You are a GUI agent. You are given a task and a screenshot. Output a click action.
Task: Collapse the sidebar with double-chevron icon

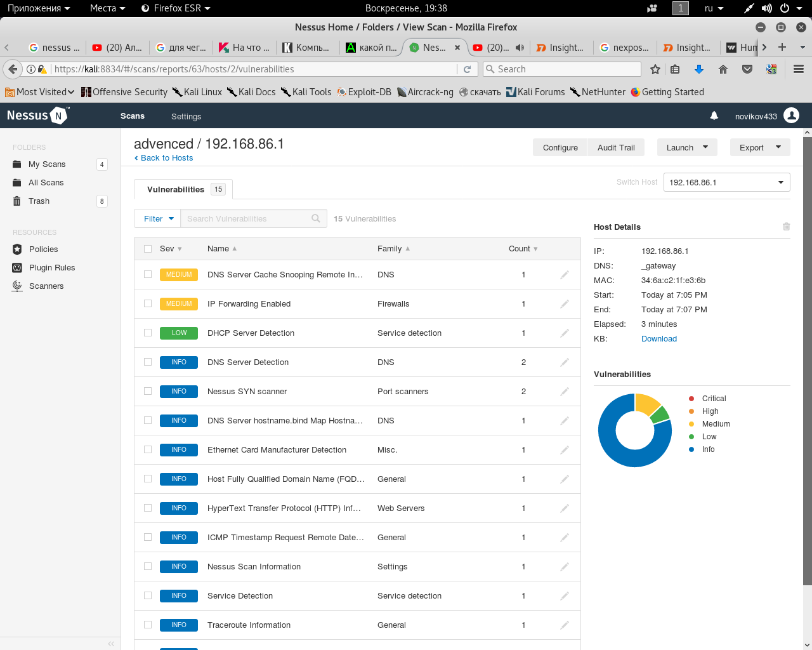111,644
